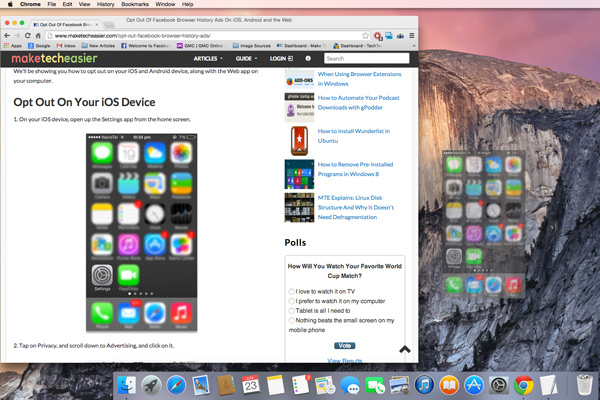Click the Chrome address bar URL
Image resolution: width=600 pixels, height=400 pixels.
coord(132,36)
